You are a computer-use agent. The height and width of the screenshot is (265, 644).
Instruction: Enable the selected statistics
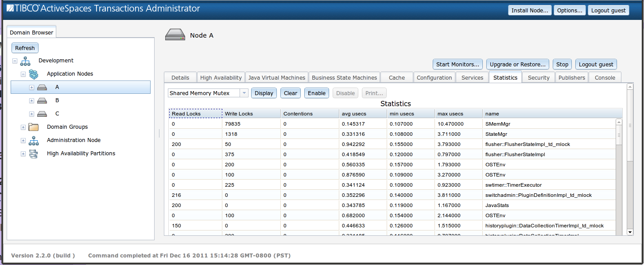(x=316, y=93)
